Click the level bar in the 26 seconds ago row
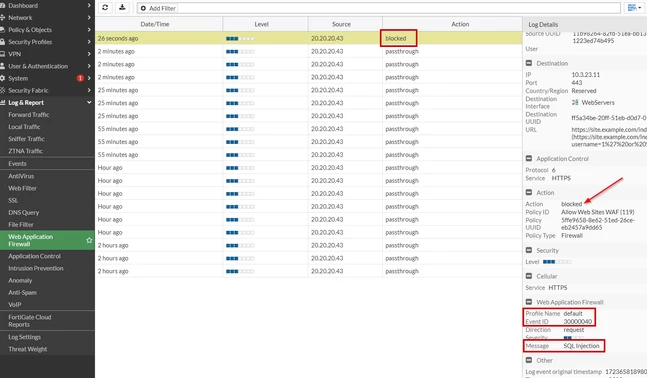647x378 pixels. [x=240, y=38]
